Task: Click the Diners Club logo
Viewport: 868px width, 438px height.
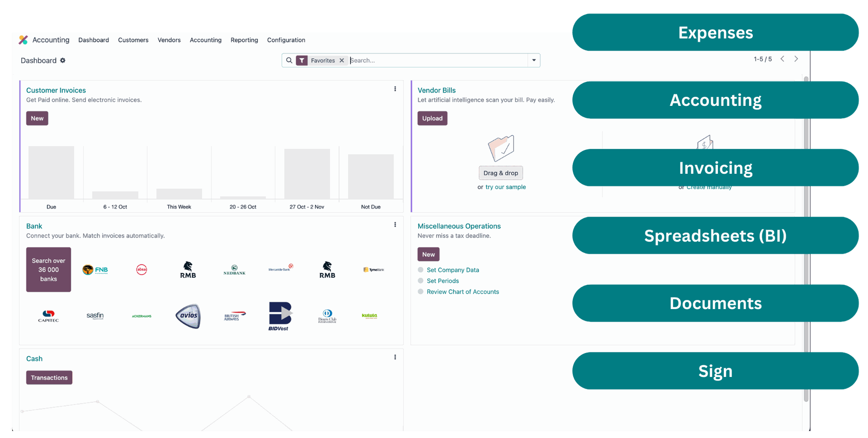Action: [327, 316]
